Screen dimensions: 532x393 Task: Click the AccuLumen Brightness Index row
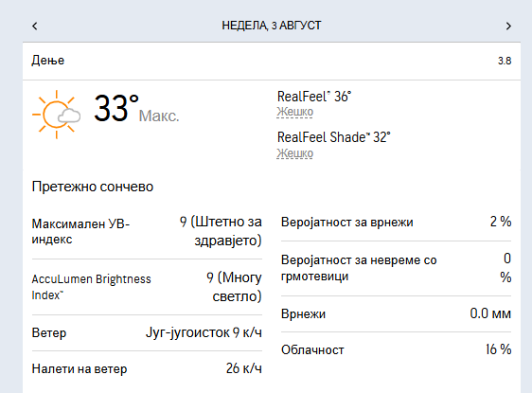(x=147, y=287)
